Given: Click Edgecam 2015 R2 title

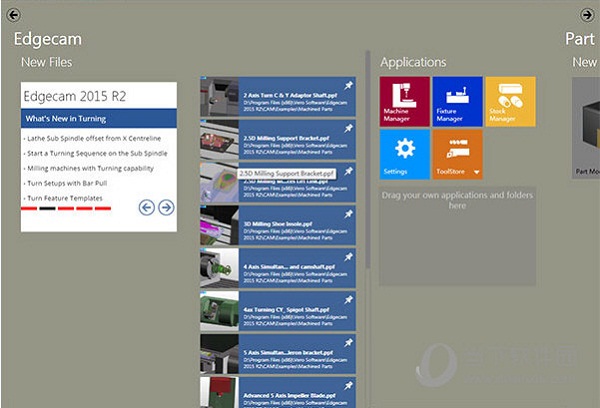Looking at the screenshot, I should coord(75,96).
